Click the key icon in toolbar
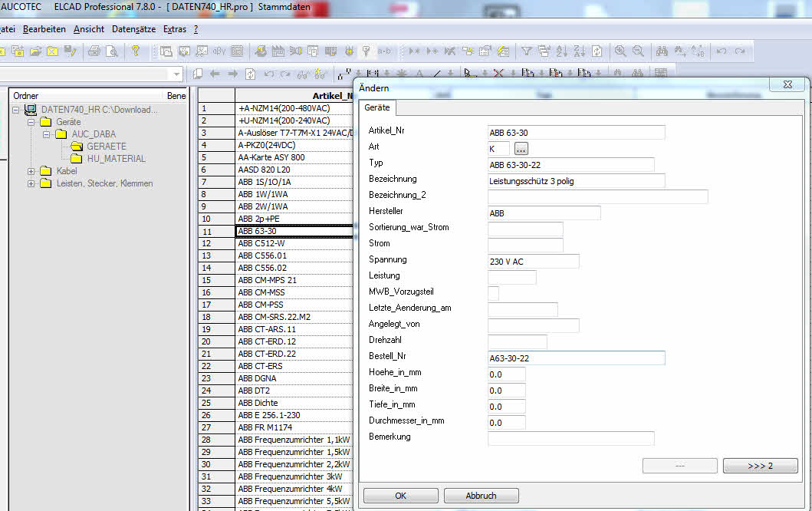 [366, 51]
